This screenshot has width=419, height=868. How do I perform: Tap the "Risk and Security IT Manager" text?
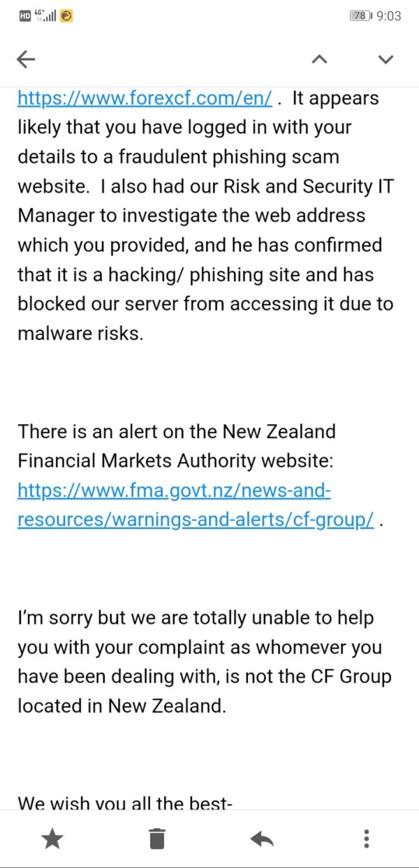[279, 187]
